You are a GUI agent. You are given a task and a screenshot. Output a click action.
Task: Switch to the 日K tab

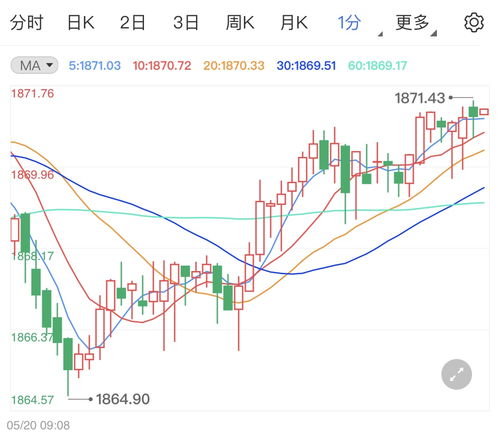(x=81, y=23)
